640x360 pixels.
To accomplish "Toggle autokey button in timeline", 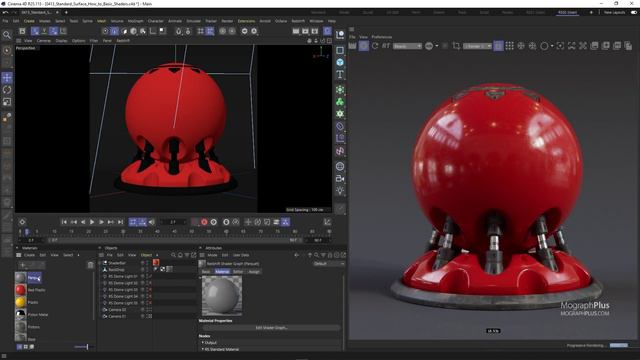I will (x=213, y=222).
